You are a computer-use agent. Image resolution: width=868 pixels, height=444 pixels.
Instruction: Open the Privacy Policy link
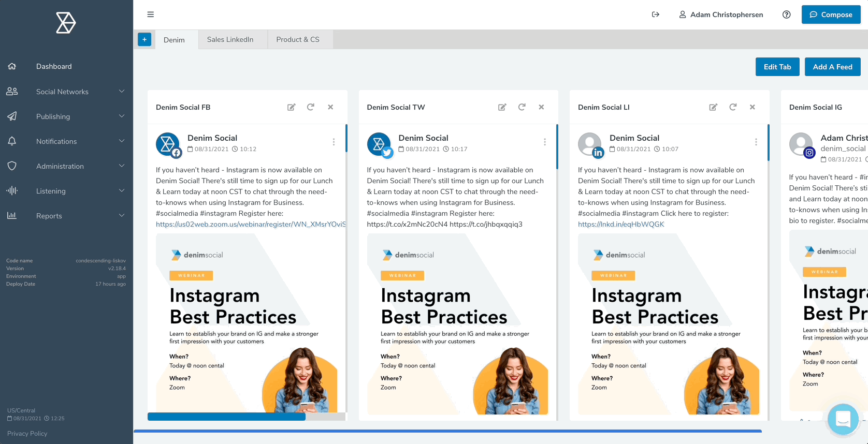point(27,434)
